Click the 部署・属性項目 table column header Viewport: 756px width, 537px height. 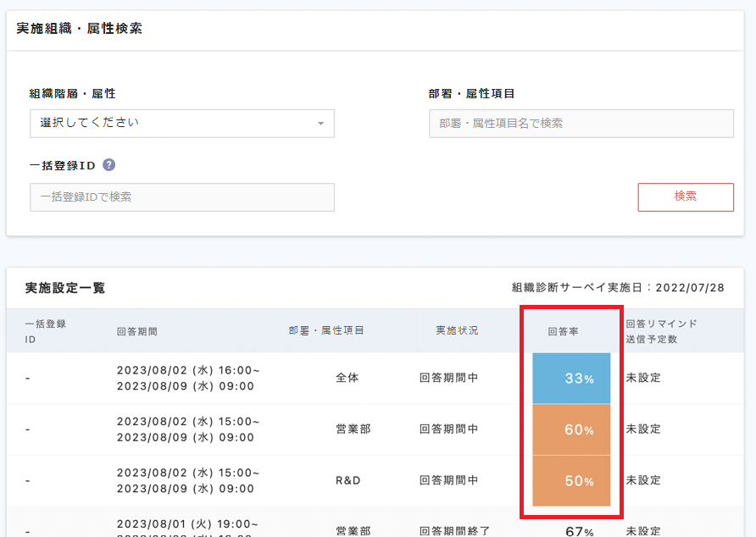326,330
